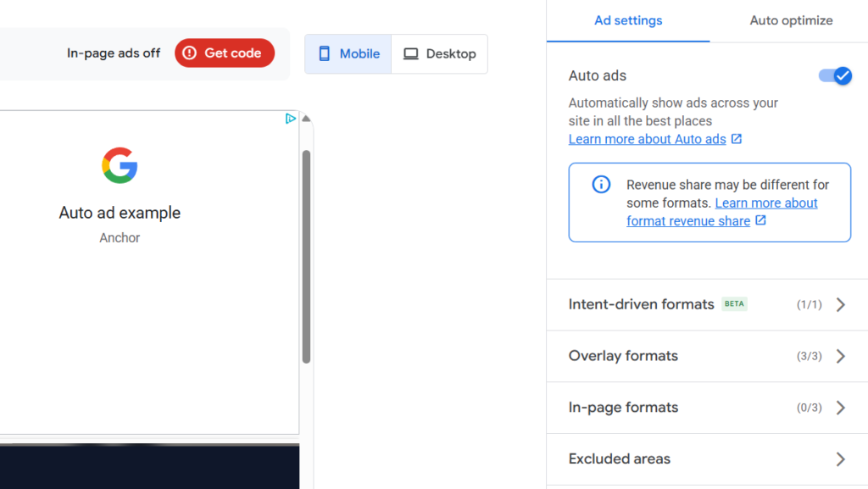Expand Excluded areas section
This screenshot has width=868, height=489.
(708, 459)
